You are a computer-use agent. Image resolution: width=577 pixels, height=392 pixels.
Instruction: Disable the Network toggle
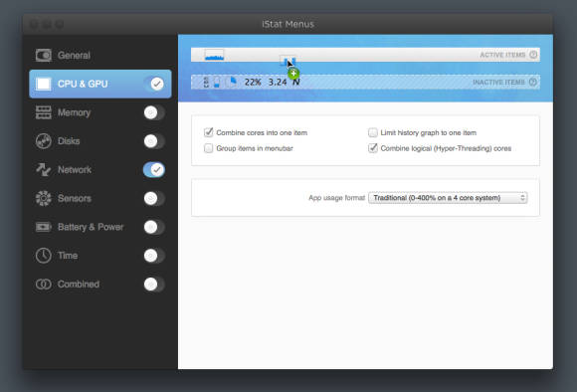tap(154, 170)
